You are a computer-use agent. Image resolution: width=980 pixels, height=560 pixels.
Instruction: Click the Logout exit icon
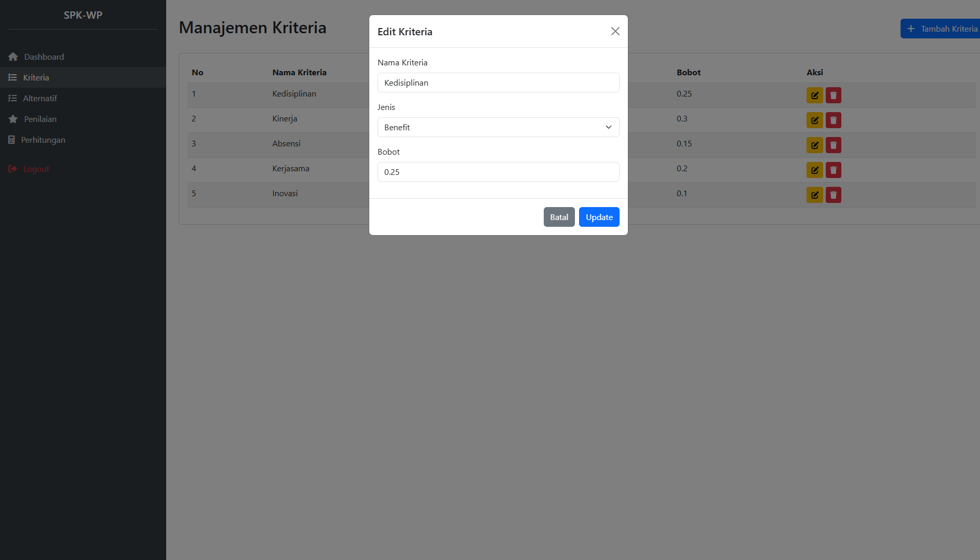point(12,169)
